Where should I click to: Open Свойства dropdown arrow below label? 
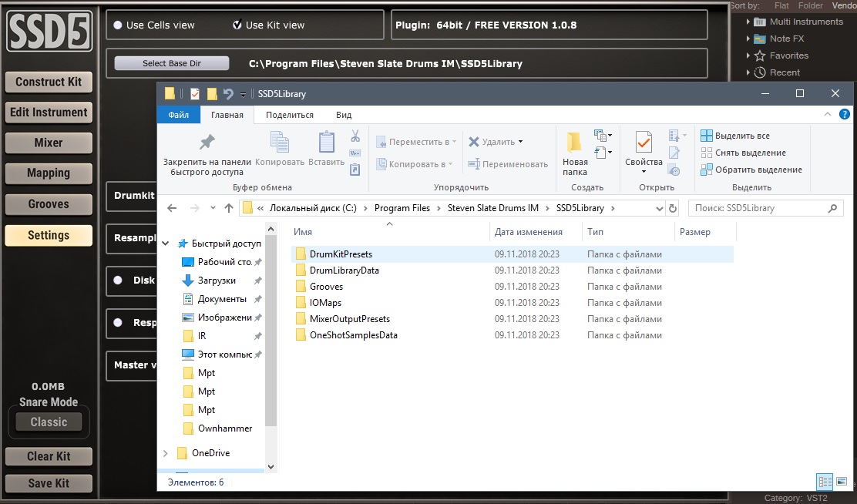pyautogui.click(x=644, y=172)
